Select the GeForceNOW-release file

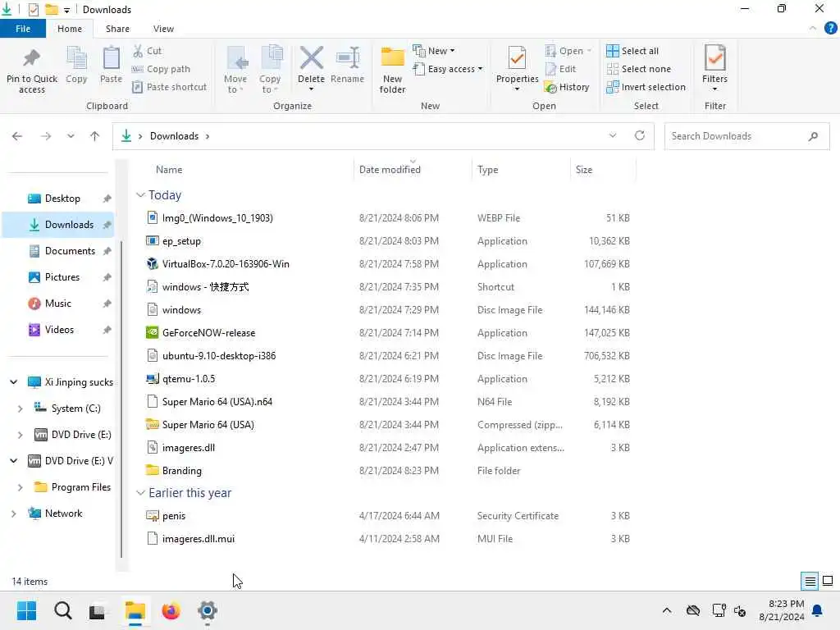[208, 333]
